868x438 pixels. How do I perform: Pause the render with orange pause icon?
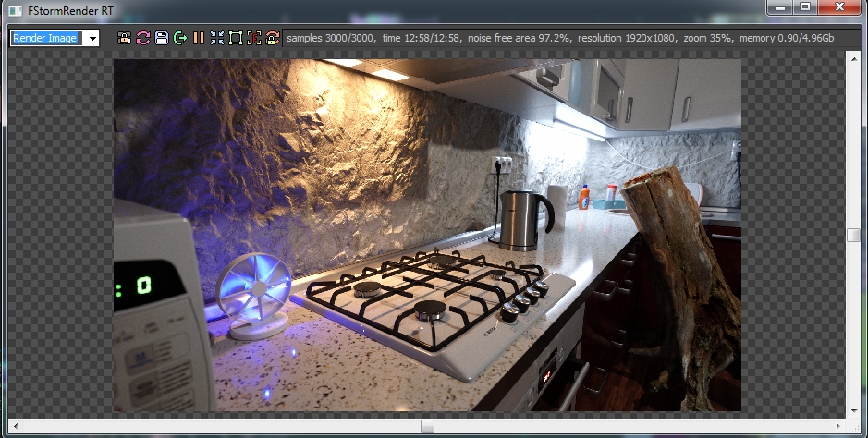coord(199,38)
